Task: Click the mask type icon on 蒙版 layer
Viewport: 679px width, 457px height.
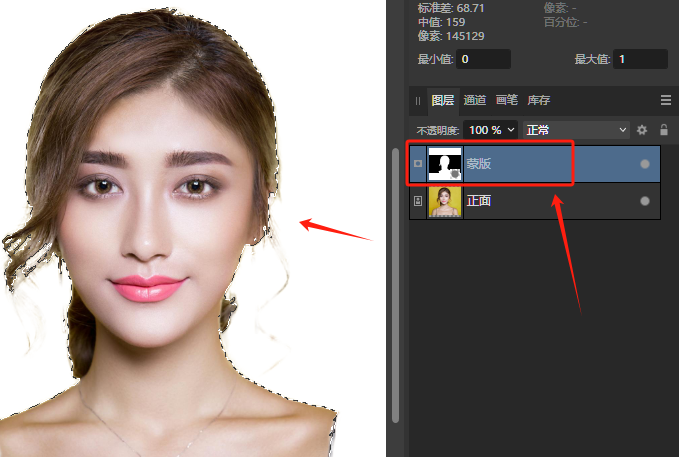Action: click(417, 164)
